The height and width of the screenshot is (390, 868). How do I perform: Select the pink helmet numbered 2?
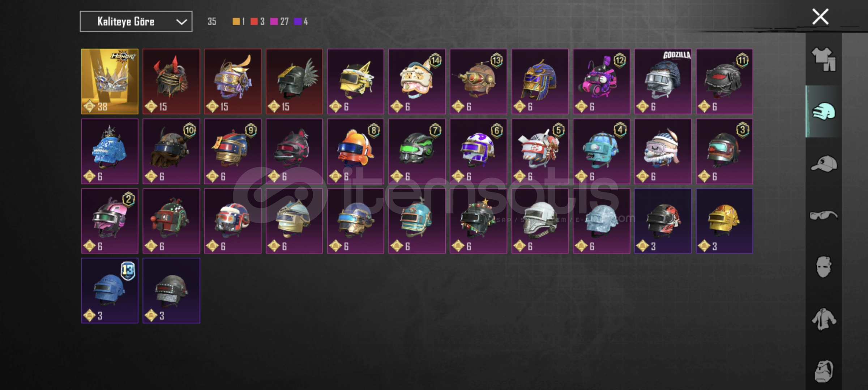[x=110, y=221]
